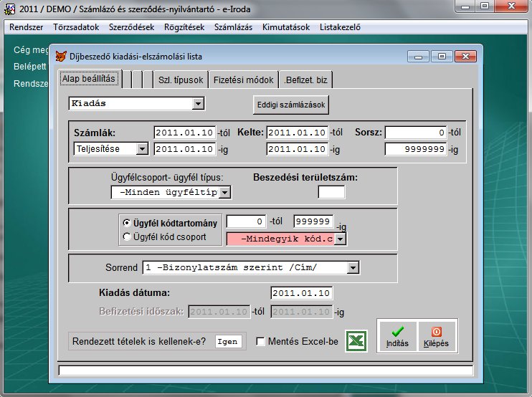Open the Törzsadatok menu
The height and width of the screenshot is (397, 532).
(x=75, y=28)
